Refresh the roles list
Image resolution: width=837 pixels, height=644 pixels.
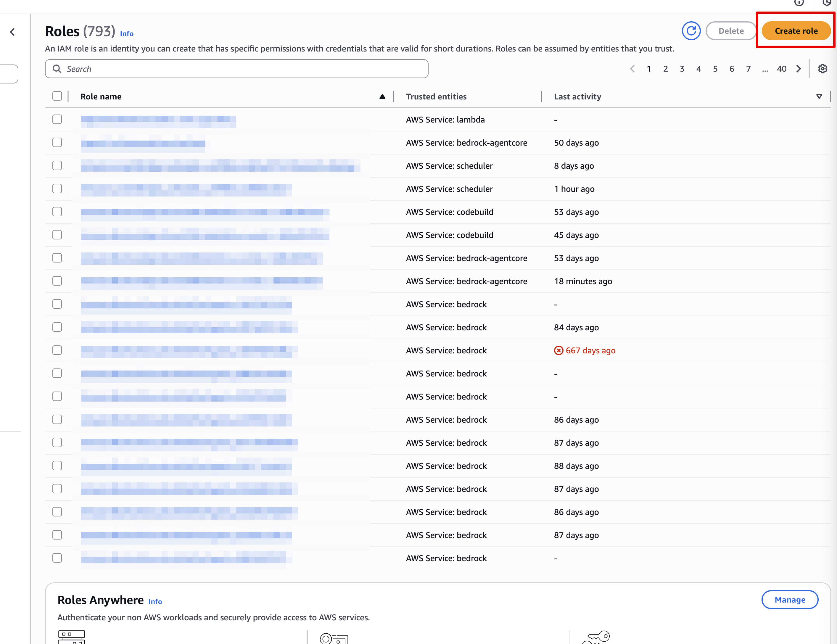pos(691,31)
